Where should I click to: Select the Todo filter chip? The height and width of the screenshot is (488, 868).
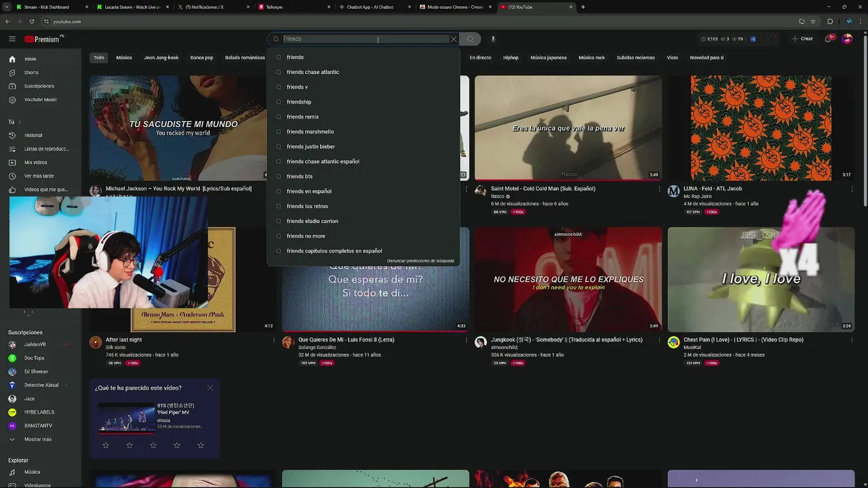point(99,58)
